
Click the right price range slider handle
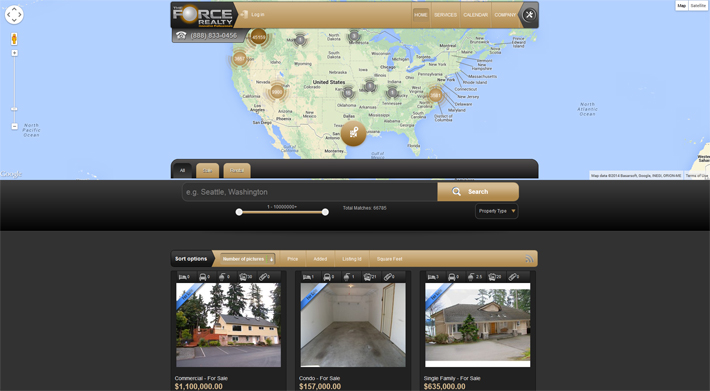(x=325, y=212)
